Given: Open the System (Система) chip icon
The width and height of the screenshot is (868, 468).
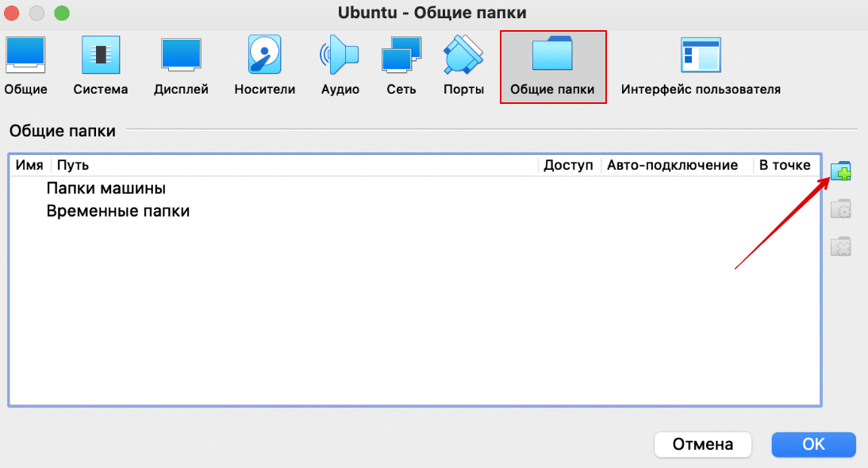Looking at the screenshot, I should coord(101,56).
